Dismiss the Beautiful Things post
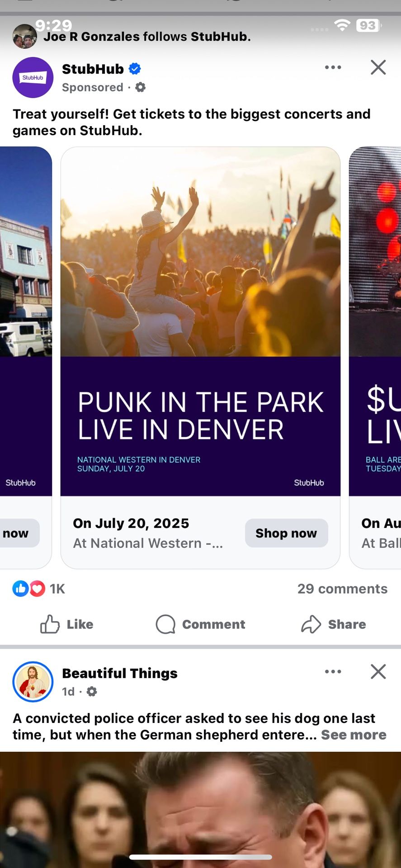The image size is (401, 868). coord(378,672)
